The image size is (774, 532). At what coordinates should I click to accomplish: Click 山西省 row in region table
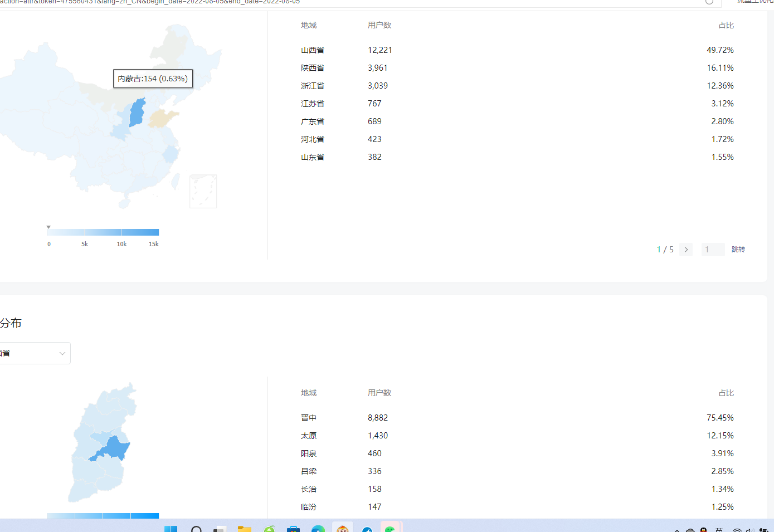click(517, 50)
